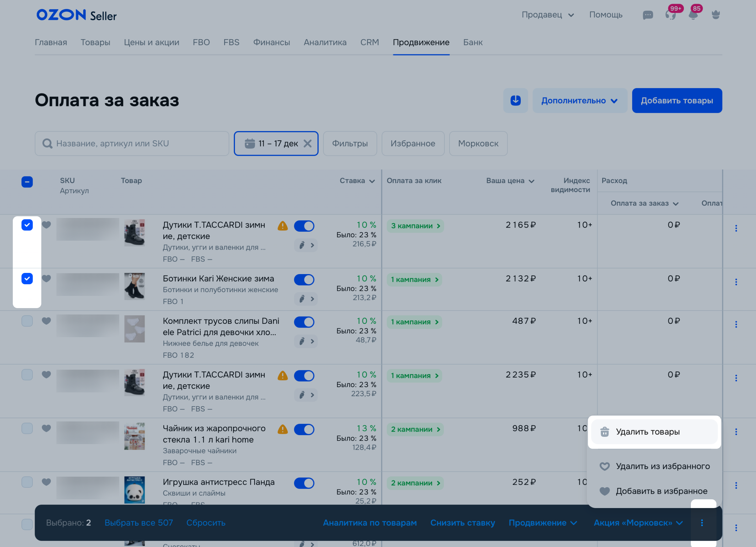Click the warning icon on Чайник row
Screen dimensions: 756x547
pyautogui.click(x=283, y=429)
